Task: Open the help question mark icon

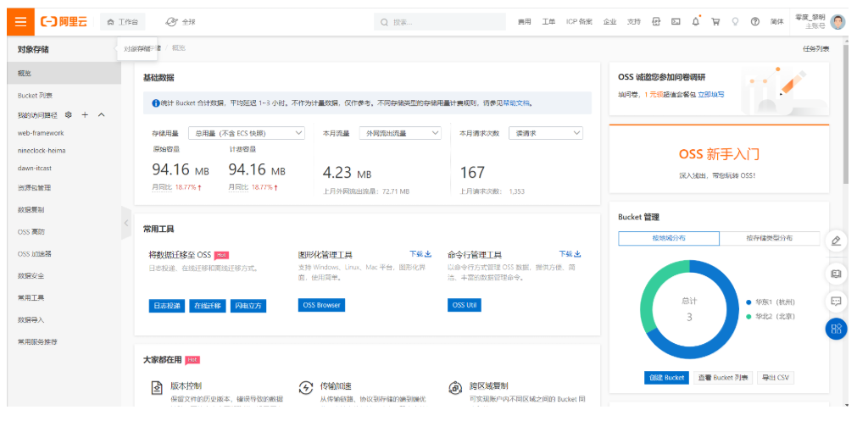Action: click(x=754, y=21)
